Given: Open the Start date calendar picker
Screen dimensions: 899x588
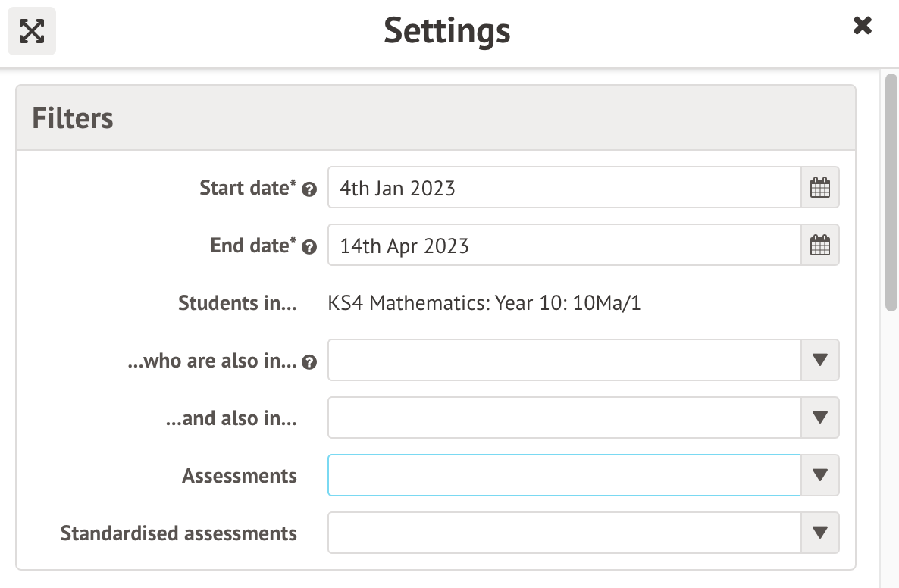Looking at the screenshot, I should (x=819, y=188).
